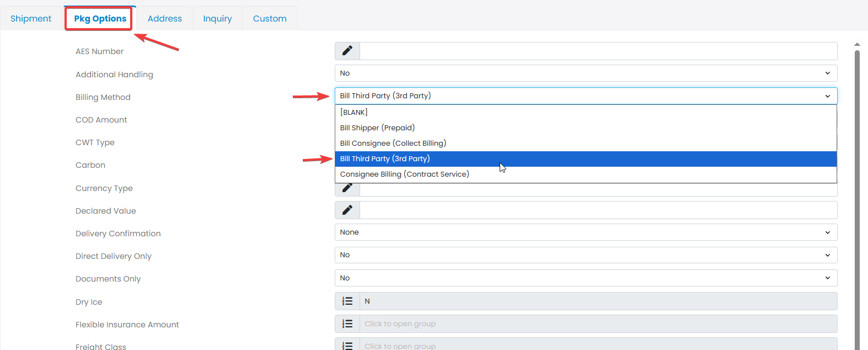Image resolution: width=868 pixels, height=350 pixels.
Task: Open the Direct Delivery Only dropdown
Action: coord(586,254)
